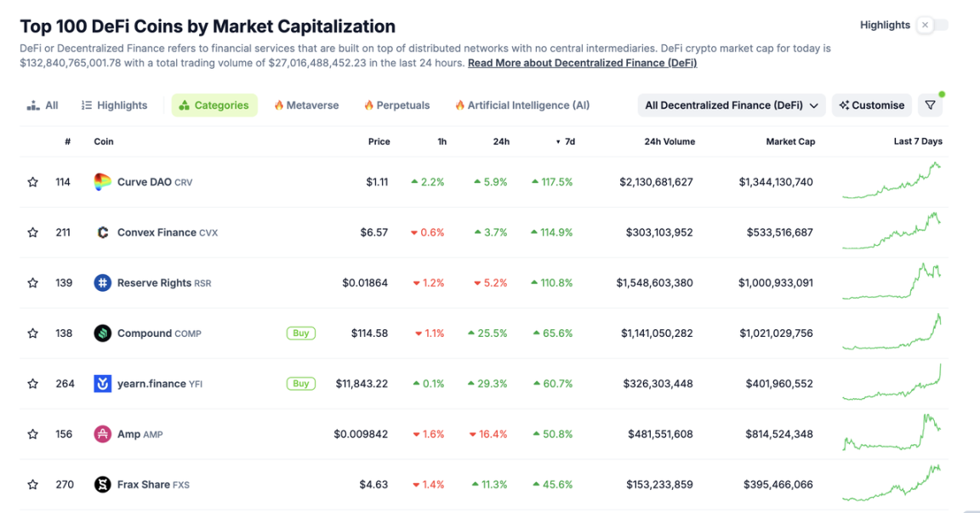980x513 pixels.
Task: View yearn.finance 7-day sparkline chart
Action: (x=892, y=384)
